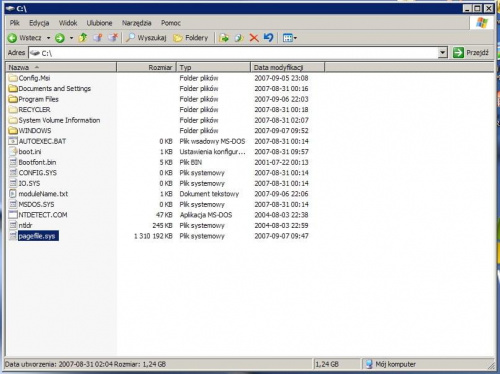500x374 pixels.
Task: Open the Pomoc menu
Action: click(x=171, y=23)
